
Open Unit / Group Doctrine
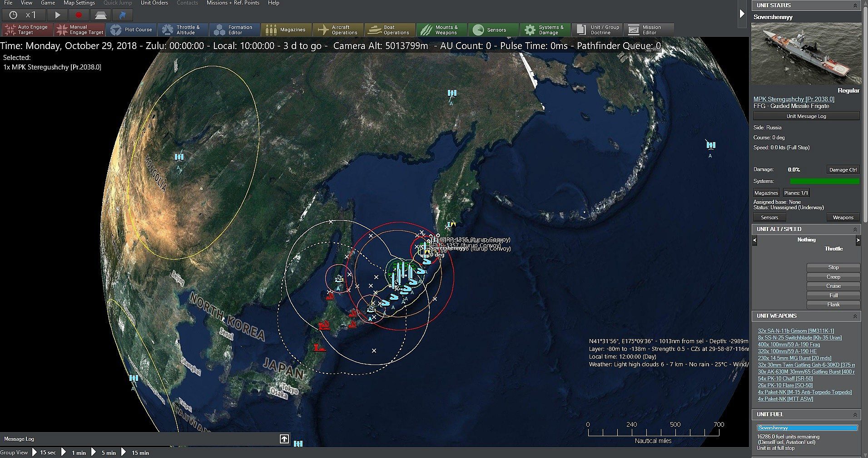click(597, 30)
